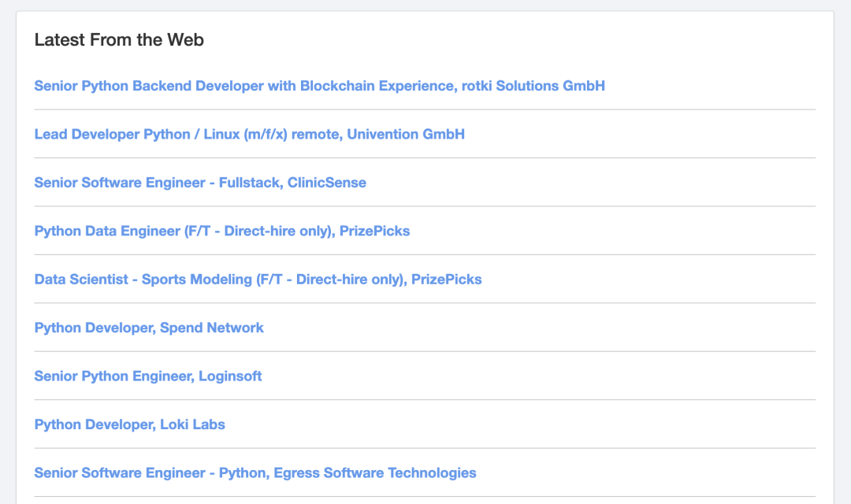Open Python Data Engineer, PrizePicks listing
851x504 pixels.
tap(222, 231)
